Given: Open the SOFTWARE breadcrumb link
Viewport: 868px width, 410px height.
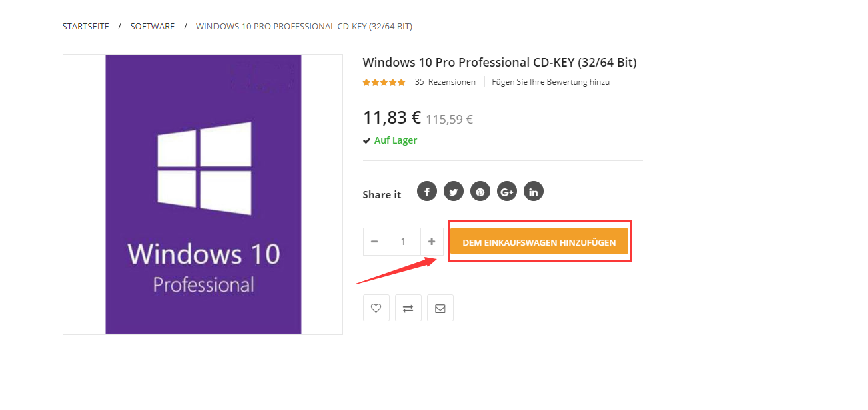Looking at the screenshot, I should [153, 27].
